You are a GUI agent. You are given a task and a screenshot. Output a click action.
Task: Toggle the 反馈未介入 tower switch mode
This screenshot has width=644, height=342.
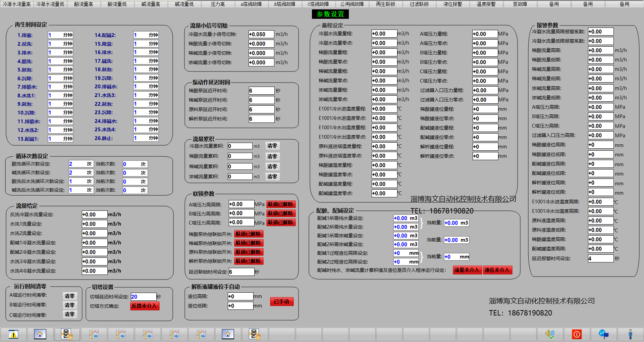click(145, 306)
